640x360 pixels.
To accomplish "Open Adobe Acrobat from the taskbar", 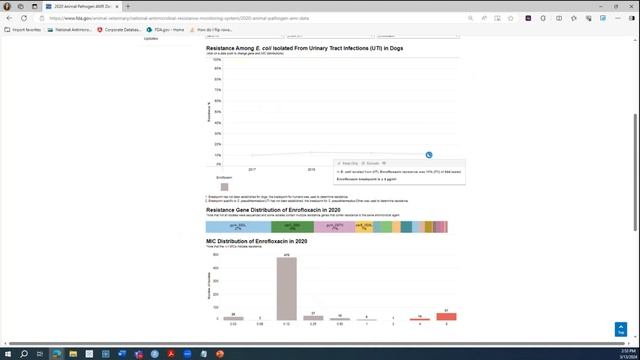I will pos(171,354).
